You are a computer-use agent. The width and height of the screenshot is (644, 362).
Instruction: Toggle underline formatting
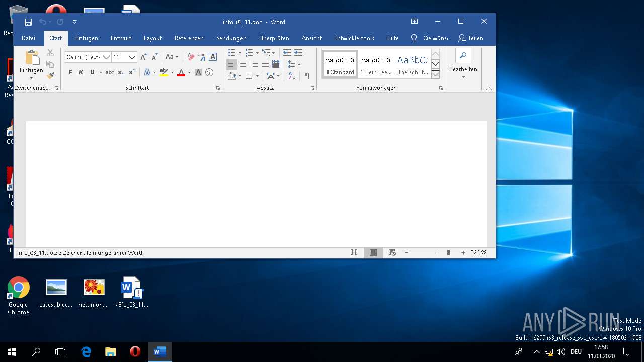[x=92, y=73]
